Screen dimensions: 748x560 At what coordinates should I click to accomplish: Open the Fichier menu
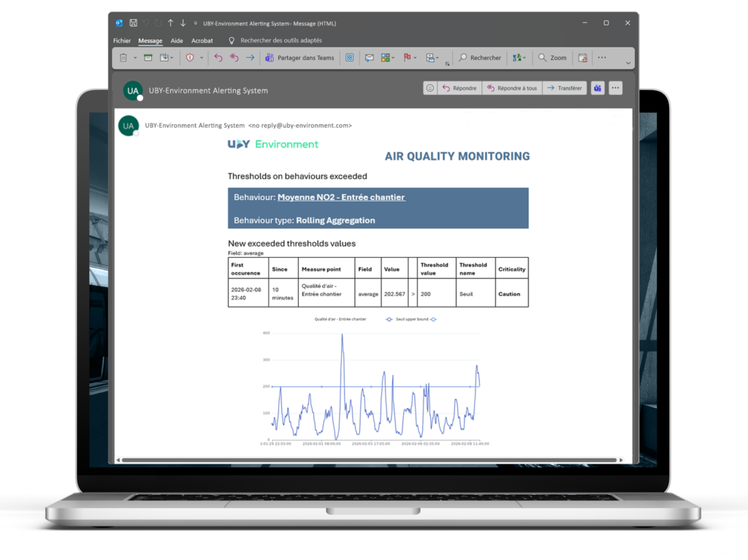pos(122,41)
